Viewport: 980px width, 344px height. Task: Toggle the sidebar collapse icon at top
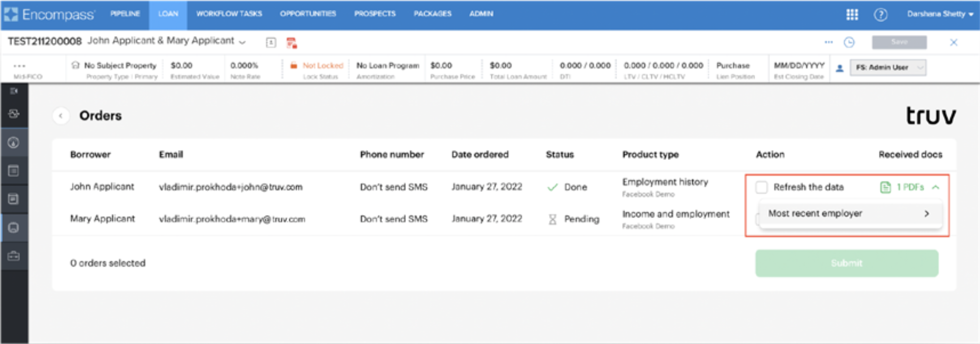click(x=14, y=91)
